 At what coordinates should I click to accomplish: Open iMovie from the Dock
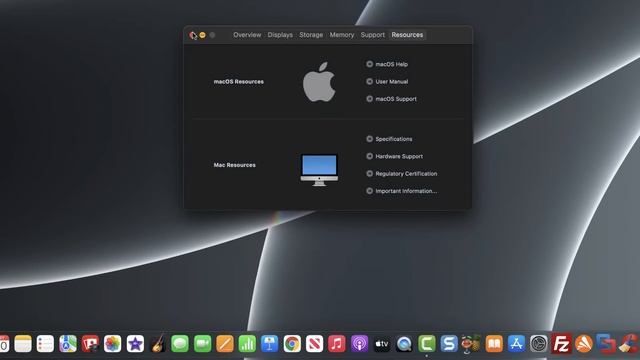coord(135,344)
